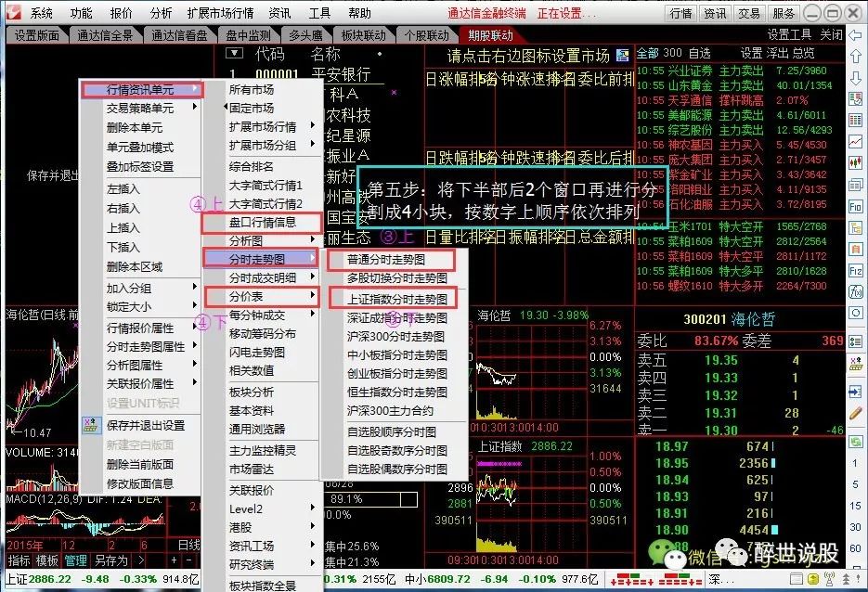Click the 服务 button in title bar

[x=784, y=13]
